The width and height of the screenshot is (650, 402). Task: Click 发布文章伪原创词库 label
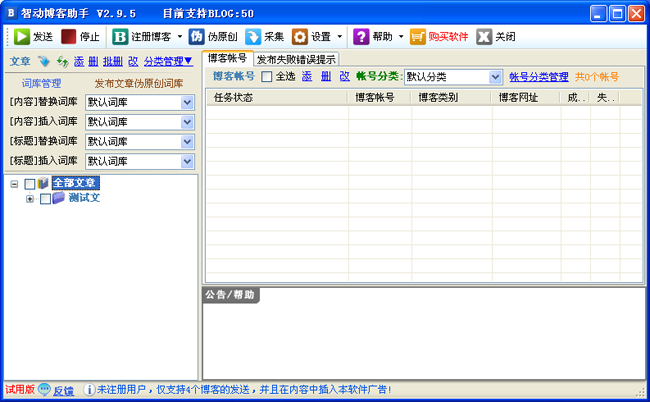pyautogui.click(x=139, y=83)
